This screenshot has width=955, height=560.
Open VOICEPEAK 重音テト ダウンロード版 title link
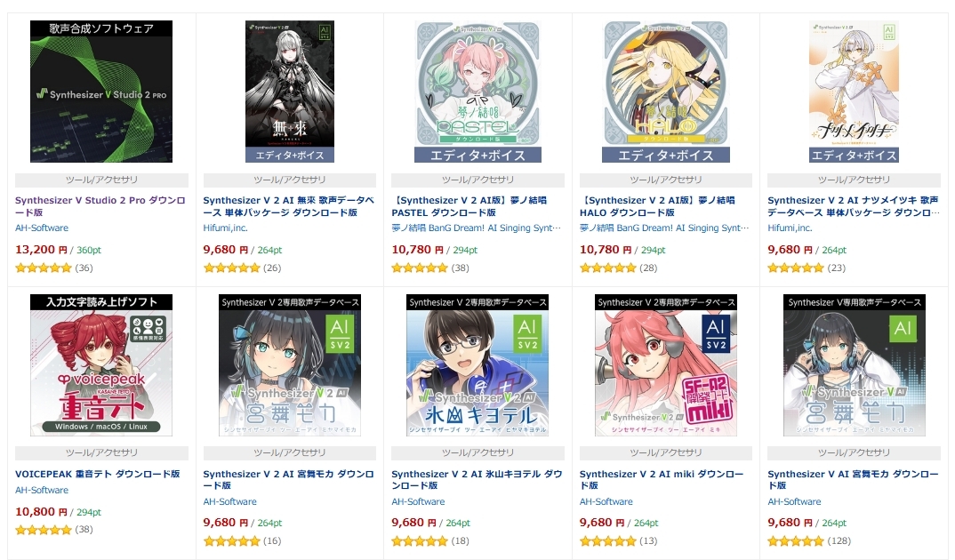[x=98, y=474]
